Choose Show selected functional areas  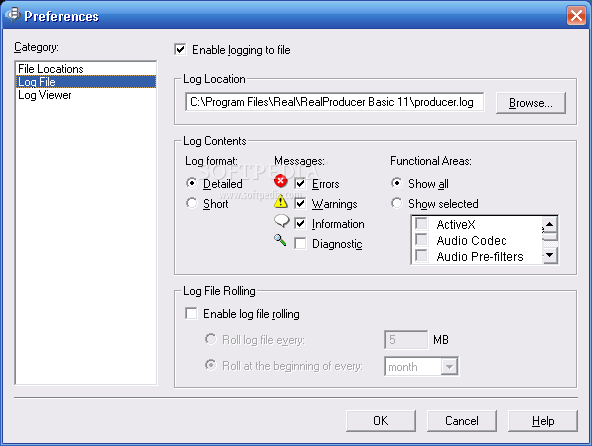point(396,203)
